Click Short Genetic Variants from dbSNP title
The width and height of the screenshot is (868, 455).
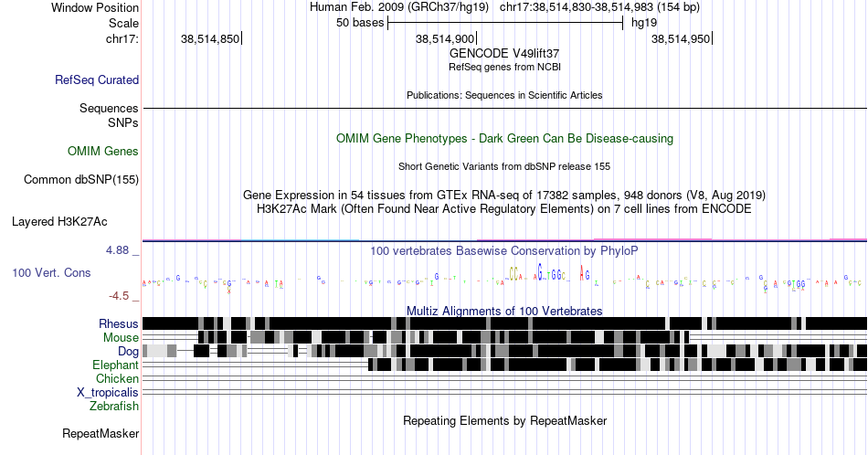click(x=504, y=166)
